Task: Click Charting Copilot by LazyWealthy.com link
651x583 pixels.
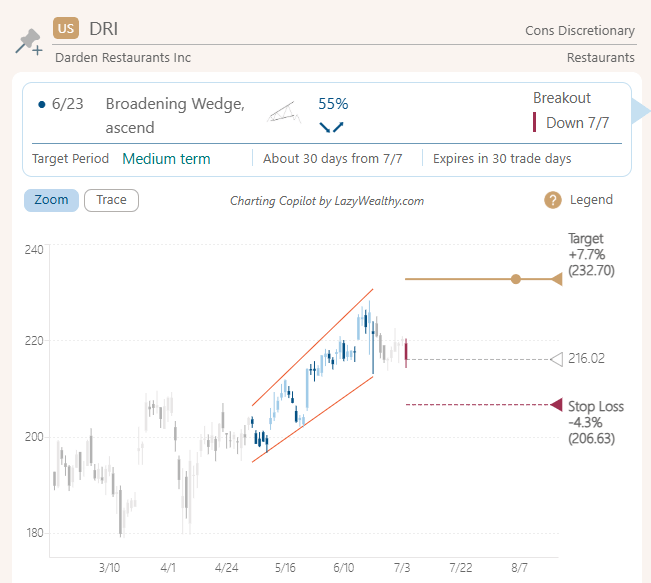Action: [x=327, y=201]
